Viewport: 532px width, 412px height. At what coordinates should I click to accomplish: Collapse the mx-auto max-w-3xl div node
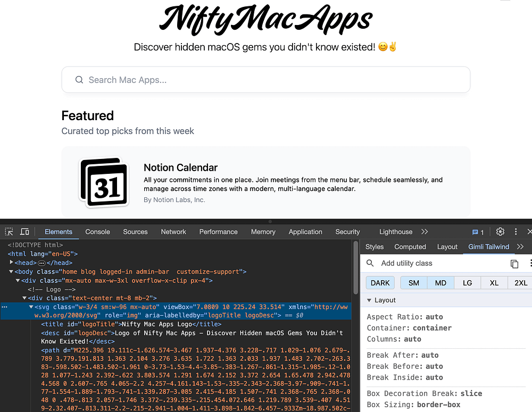(x=18, y=281)
